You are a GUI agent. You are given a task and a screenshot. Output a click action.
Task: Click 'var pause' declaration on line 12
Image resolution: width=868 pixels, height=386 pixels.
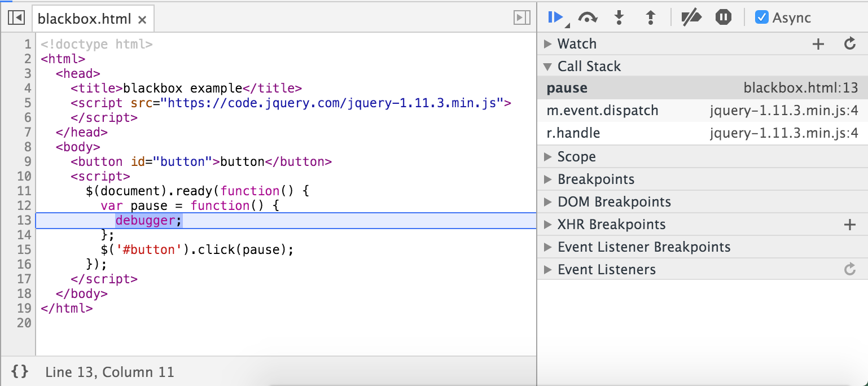pyautogui.click(x=134, y=205)
